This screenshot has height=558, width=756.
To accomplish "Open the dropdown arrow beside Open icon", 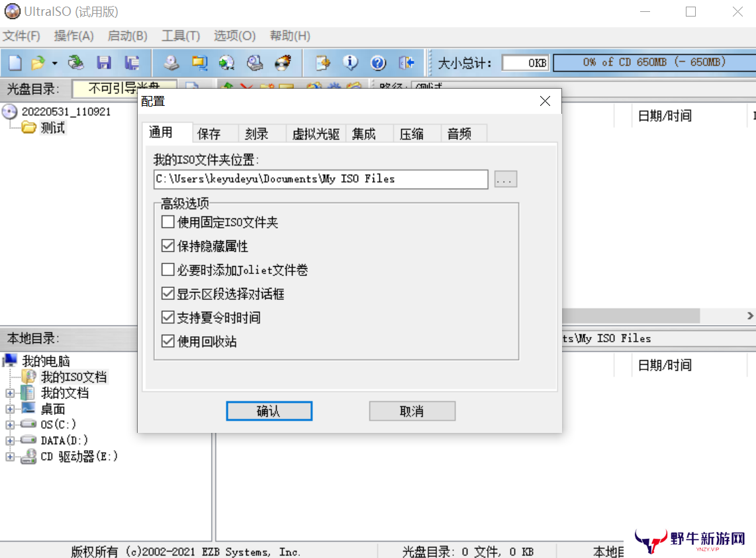I will click(x=54, y=63).
